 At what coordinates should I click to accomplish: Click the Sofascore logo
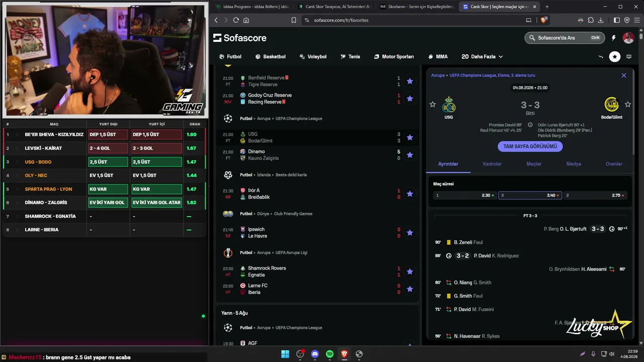(240, 38)
